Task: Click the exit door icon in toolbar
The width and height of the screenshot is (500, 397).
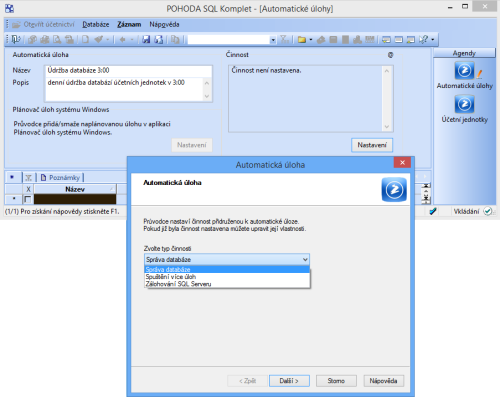Action: click(x=16, y=40)
